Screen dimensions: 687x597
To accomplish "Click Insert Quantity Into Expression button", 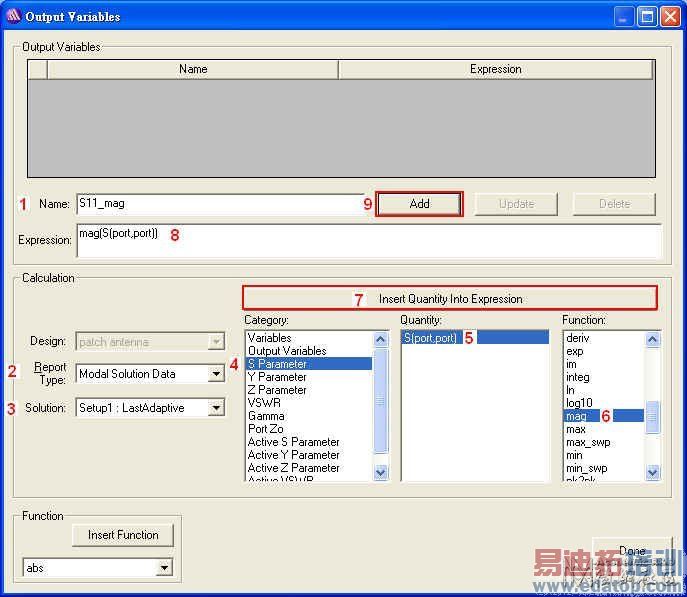I will click(x=450, y=298).
